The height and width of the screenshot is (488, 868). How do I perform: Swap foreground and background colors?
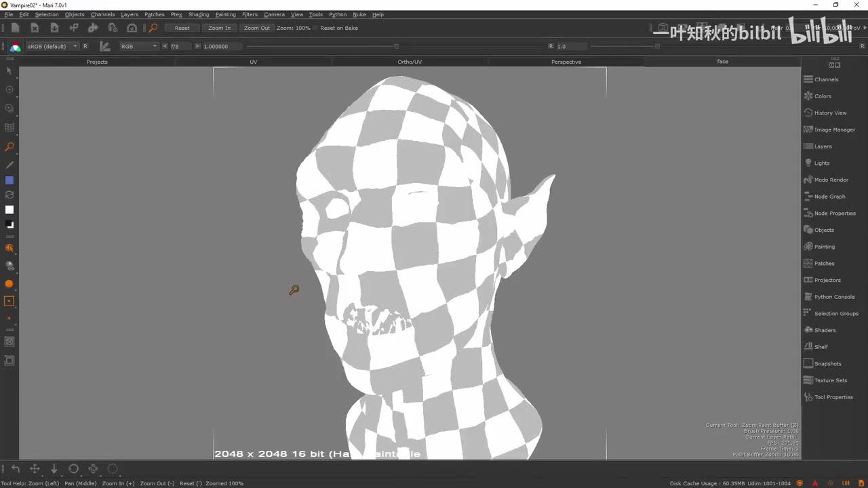(x=9, y=195)
